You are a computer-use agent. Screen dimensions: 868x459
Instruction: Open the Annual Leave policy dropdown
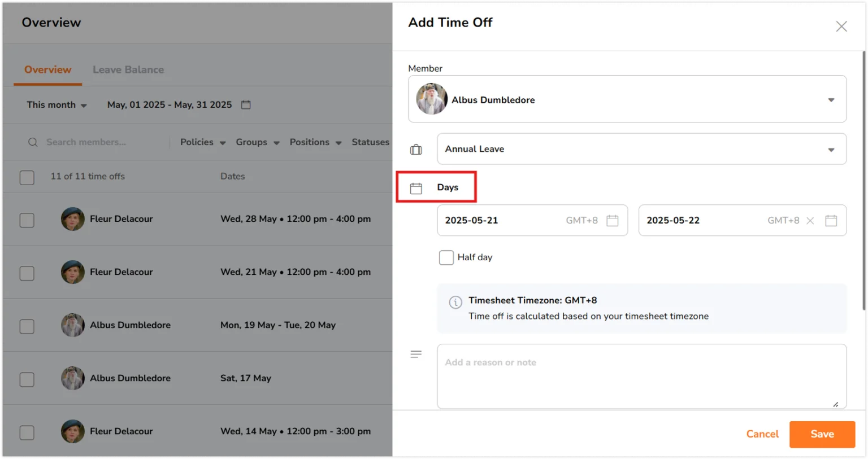[641, 149]
